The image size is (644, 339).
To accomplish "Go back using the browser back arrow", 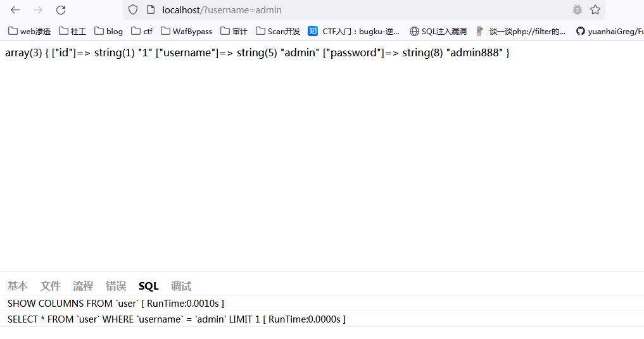I will pos(15,10).
